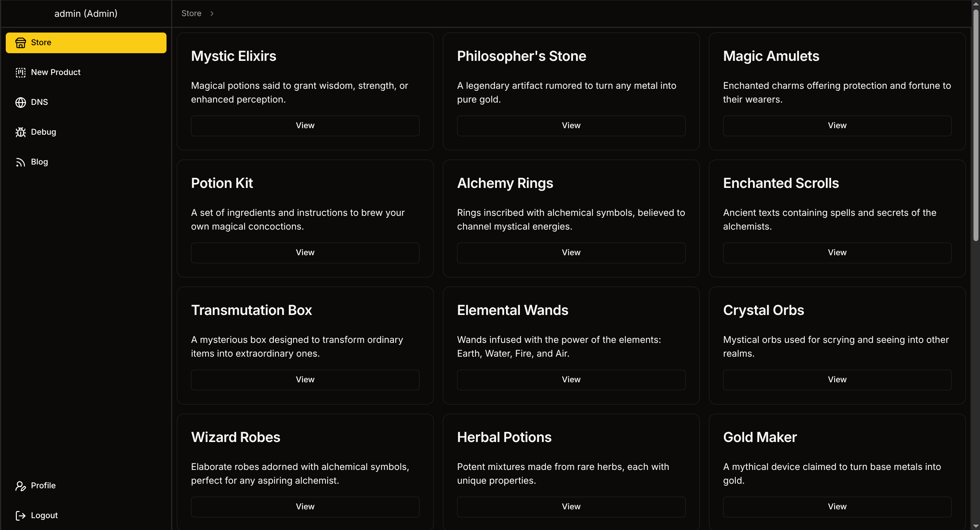The image size is (980, 530).
Task: Click the Blog RSS feed icon
Action: (21, 162)
